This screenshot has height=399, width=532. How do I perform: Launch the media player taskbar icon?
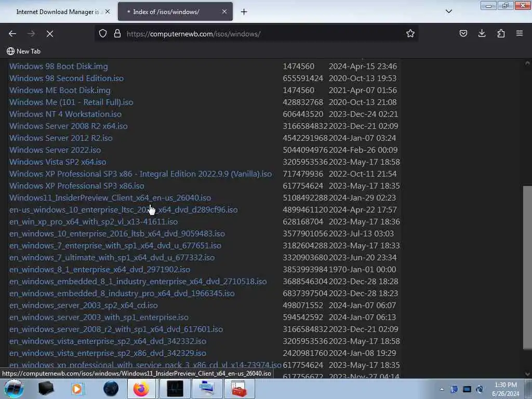point(77,389)
